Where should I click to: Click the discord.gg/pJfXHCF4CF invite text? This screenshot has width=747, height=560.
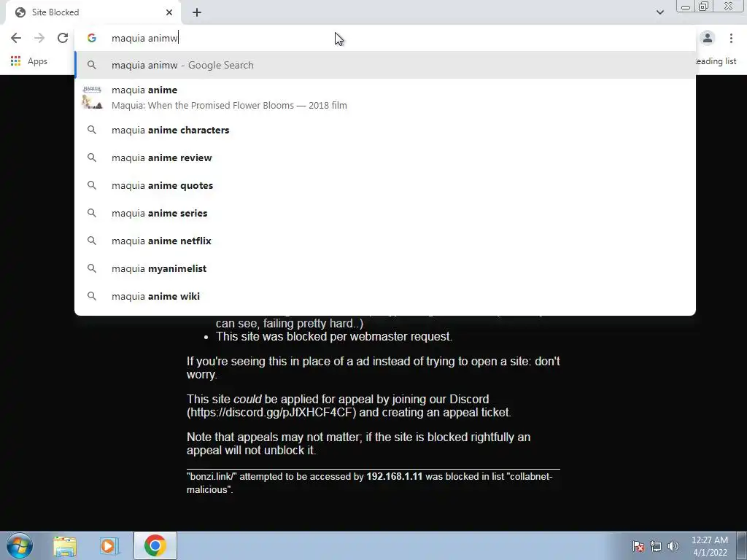271,413
